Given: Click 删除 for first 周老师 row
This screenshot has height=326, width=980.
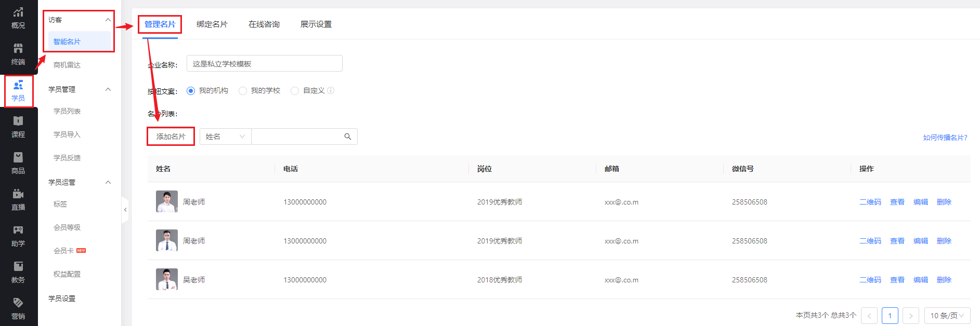Looking at the screenshot, I should (944, 202).
